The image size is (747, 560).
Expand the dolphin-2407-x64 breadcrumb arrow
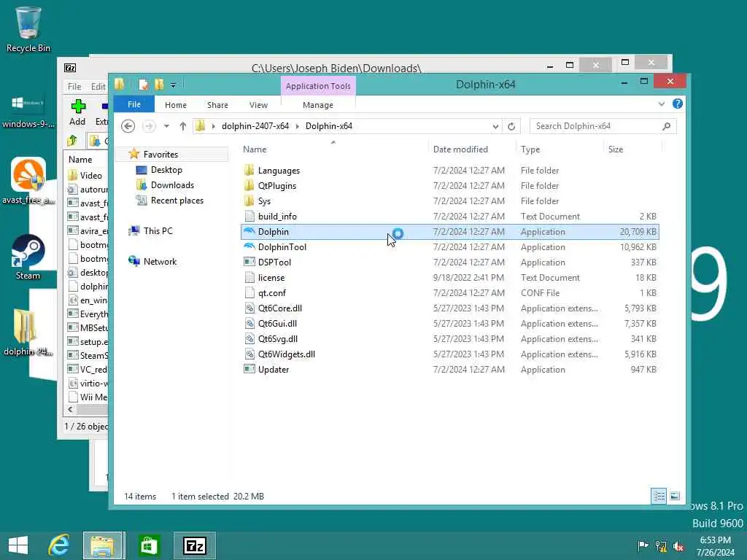coord(298,126)
